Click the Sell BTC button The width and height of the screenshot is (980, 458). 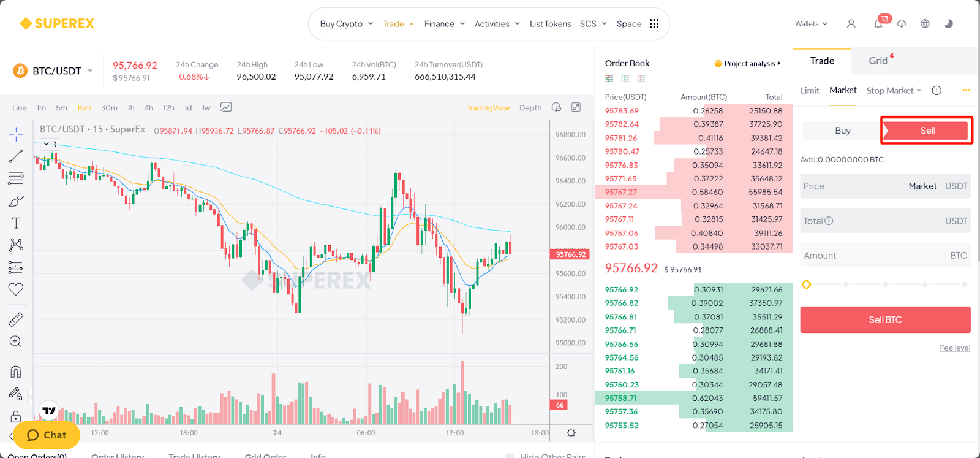click(x=885, y=319)
